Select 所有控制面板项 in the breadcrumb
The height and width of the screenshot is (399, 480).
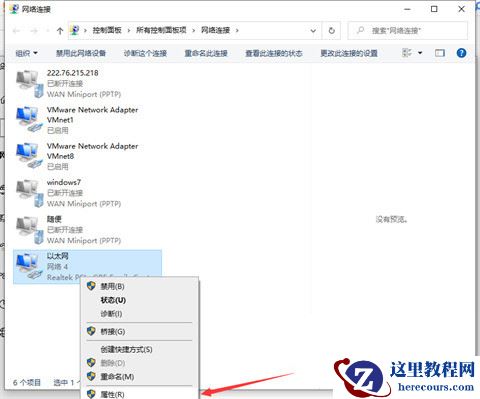click(x=161, y=30)
